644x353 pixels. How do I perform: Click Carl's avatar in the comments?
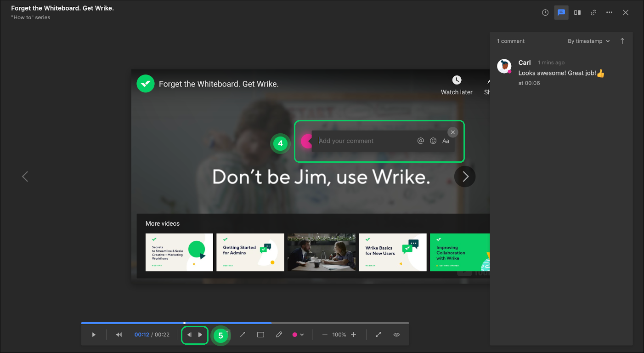[x=504, y=66]
